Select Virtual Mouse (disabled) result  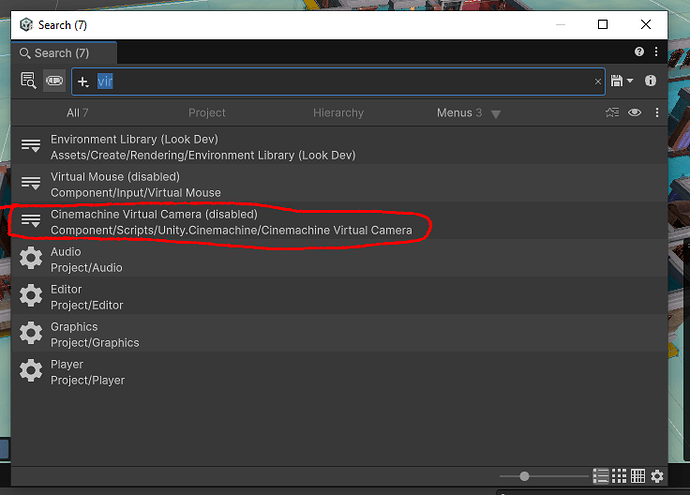click(x=339, y=183)
